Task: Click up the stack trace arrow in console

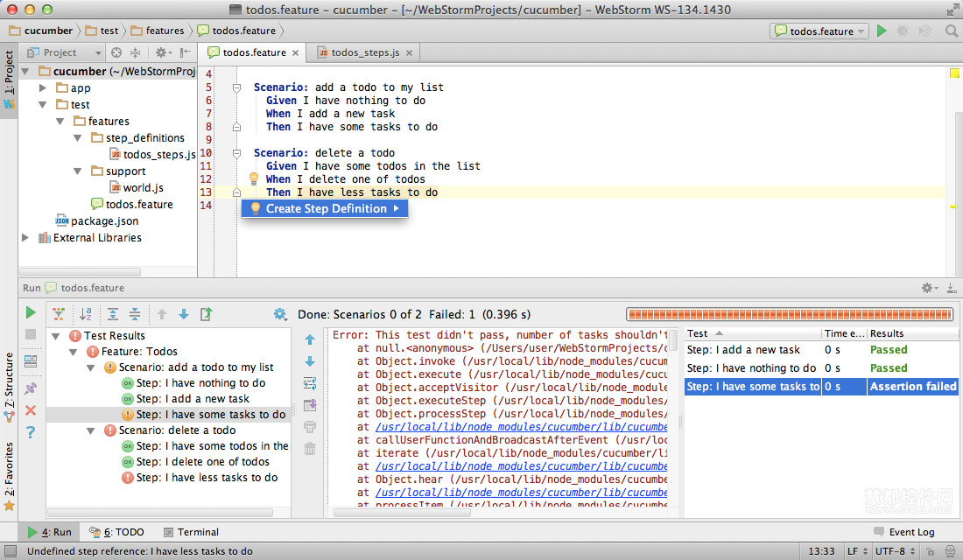Action: click(310, 339)
